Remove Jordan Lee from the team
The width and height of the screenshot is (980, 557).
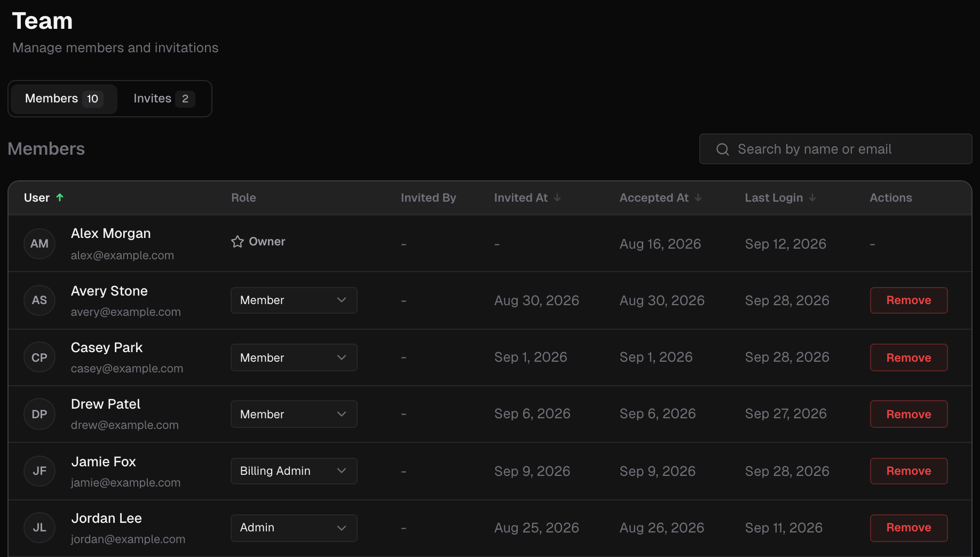(x=909, y=528)
